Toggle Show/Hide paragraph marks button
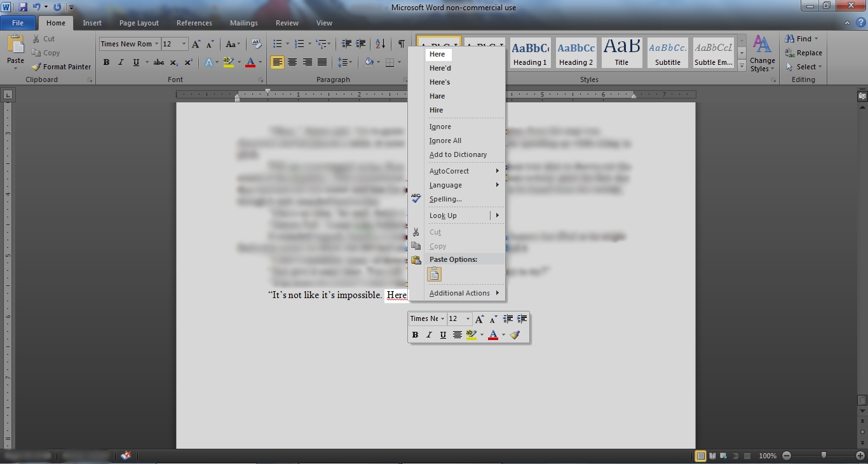Screen dimensions: 868x464 point(401,44)
